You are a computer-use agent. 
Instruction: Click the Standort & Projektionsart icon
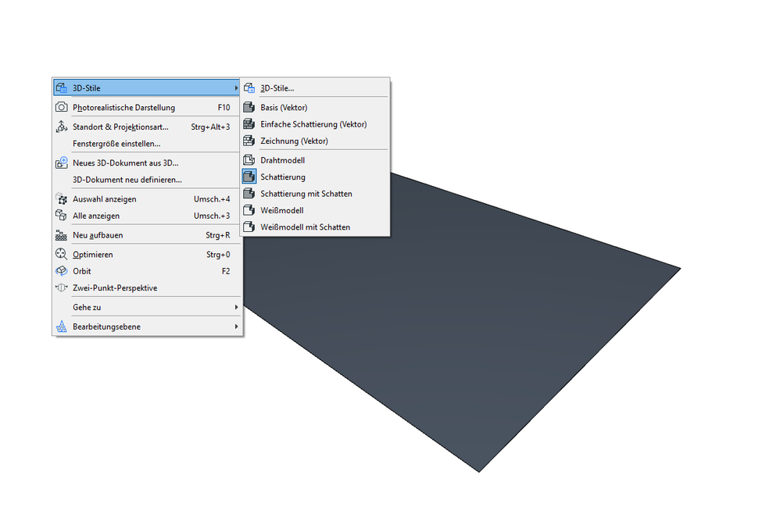(x=62, y=125)
